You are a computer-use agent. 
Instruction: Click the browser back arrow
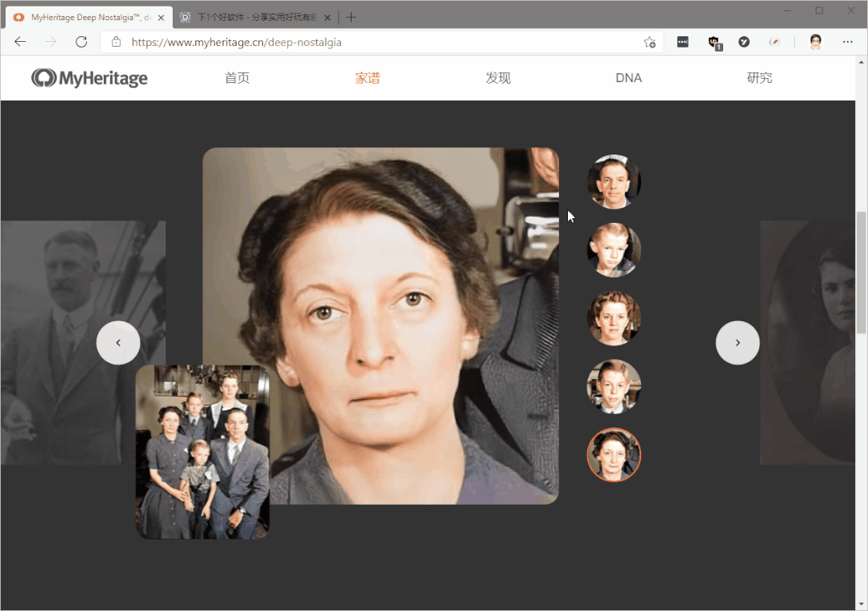tap(20, 42)
